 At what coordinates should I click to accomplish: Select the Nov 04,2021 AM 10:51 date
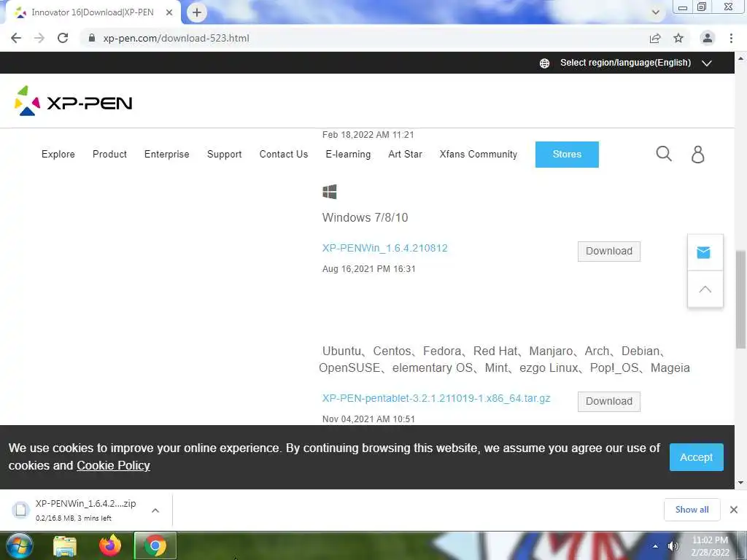pyautogui.click(x=368, y=419)
